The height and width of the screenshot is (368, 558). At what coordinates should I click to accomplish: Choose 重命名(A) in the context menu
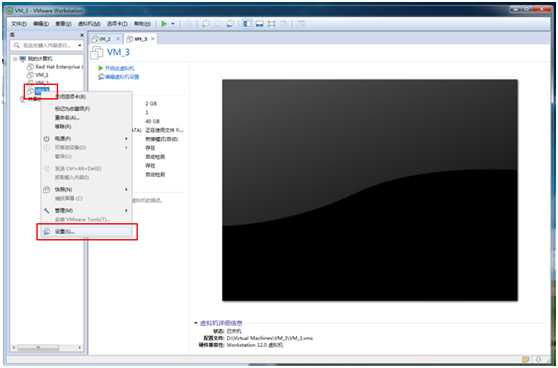[x=86, y=117]
